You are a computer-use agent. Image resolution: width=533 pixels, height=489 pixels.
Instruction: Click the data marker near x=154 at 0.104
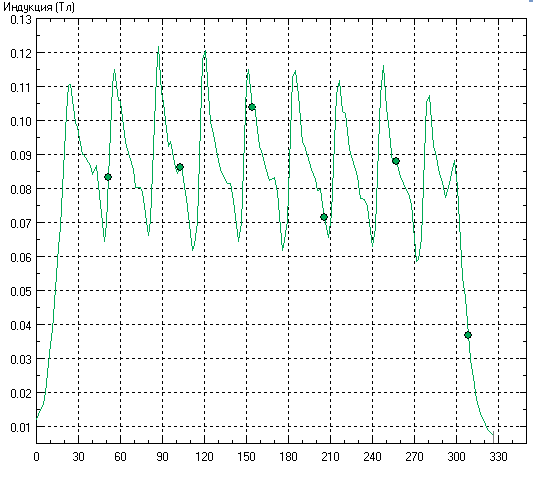click(x=252, y=107)
